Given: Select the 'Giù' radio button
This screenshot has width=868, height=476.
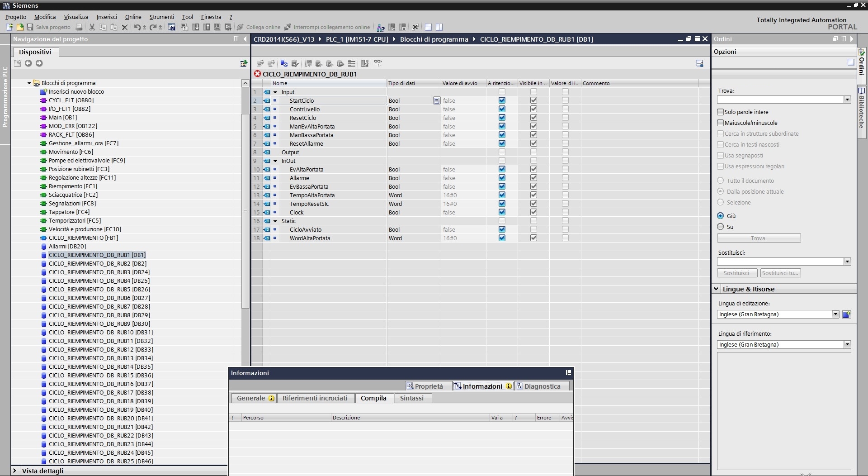Looking at the screenshot, I should pos(721,216).
